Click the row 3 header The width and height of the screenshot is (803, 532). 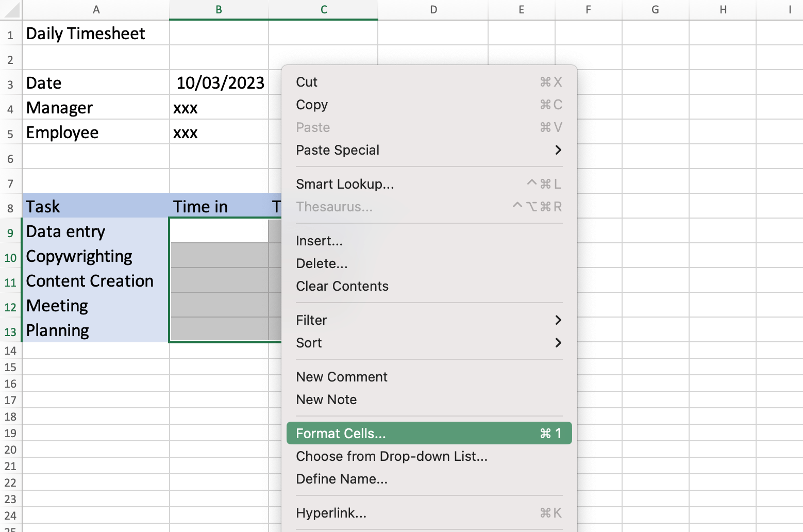(10, 84)
